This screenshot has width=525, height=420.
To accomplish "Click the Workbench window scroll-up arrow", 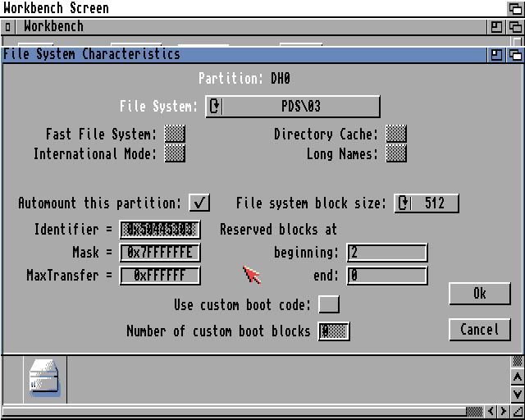I will pos(517,377).
